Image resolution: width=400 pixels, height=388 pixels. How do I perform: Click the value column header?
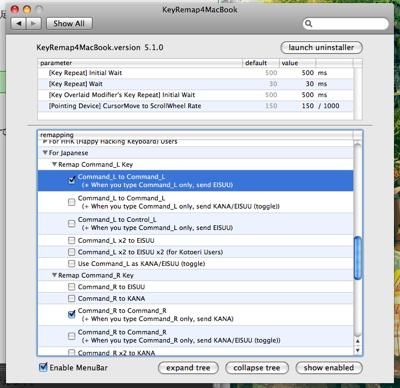coord(297,63)
